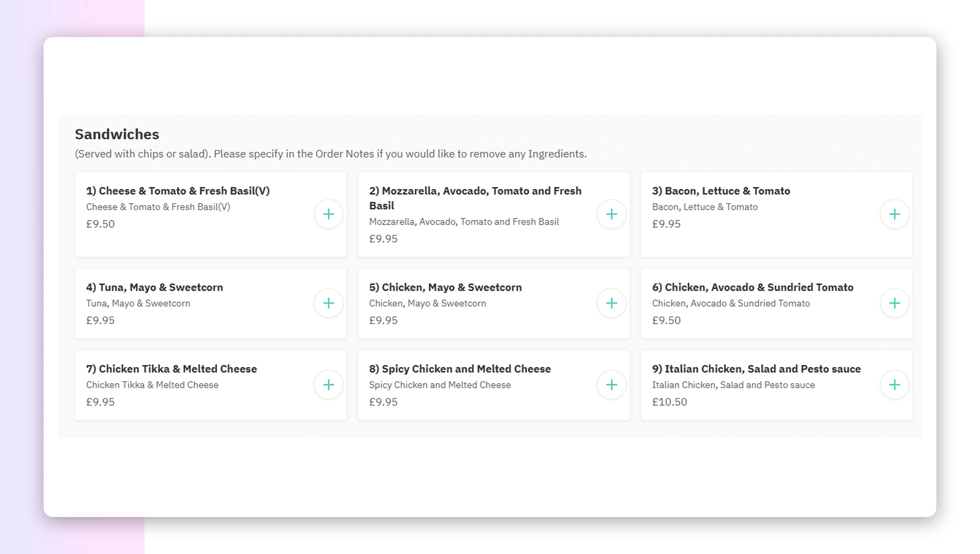Click the Sandwiches section heading
980x554 pixels.
tap(117, 134)
